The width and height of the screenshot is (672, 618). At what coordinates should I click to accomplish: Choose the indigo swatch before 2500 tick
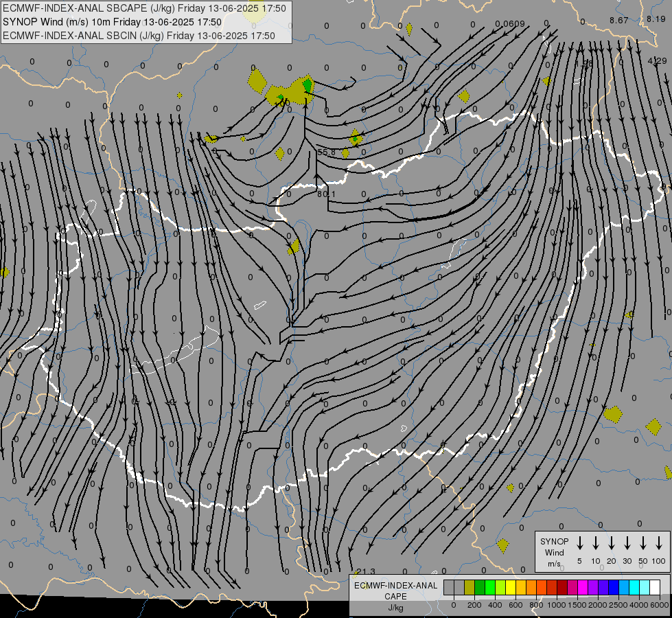click(x=604, y=588)
